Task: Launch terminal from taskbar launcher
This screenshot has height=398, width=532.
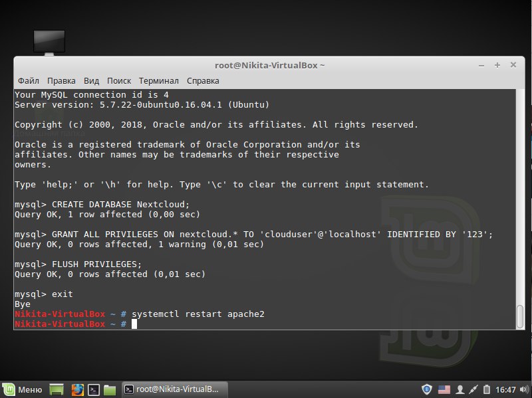Action: (x=94, y=389)
